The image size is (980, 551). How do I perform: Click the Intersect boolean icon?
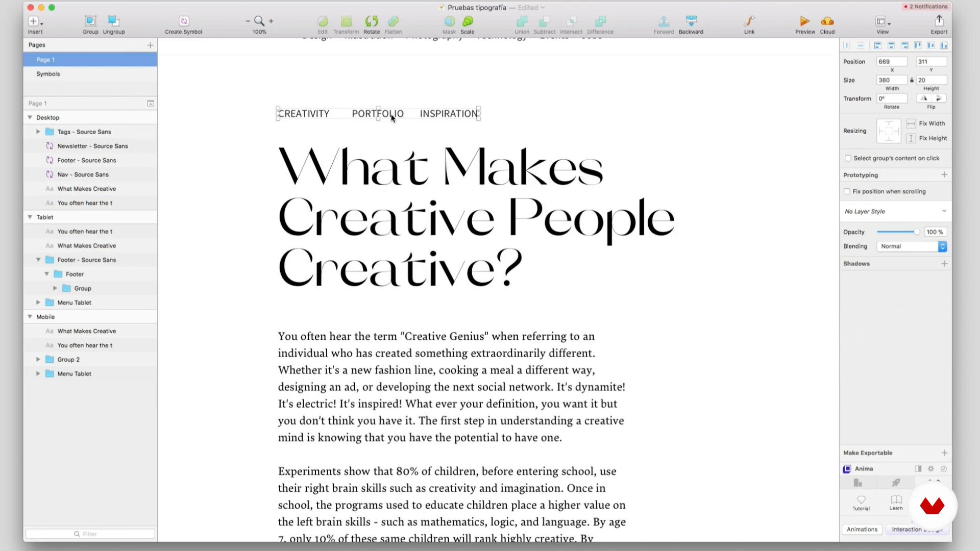571,21
